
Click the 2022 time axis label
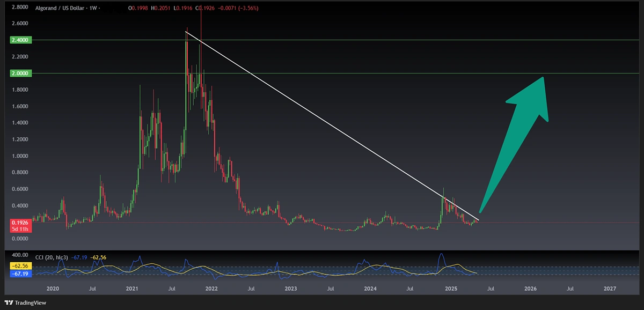pyautogui.click(x=211, y=289)
